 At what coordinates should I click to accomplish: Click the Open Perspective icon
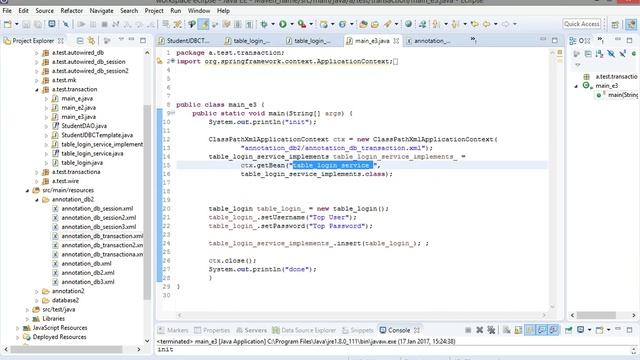click(615, 24)
